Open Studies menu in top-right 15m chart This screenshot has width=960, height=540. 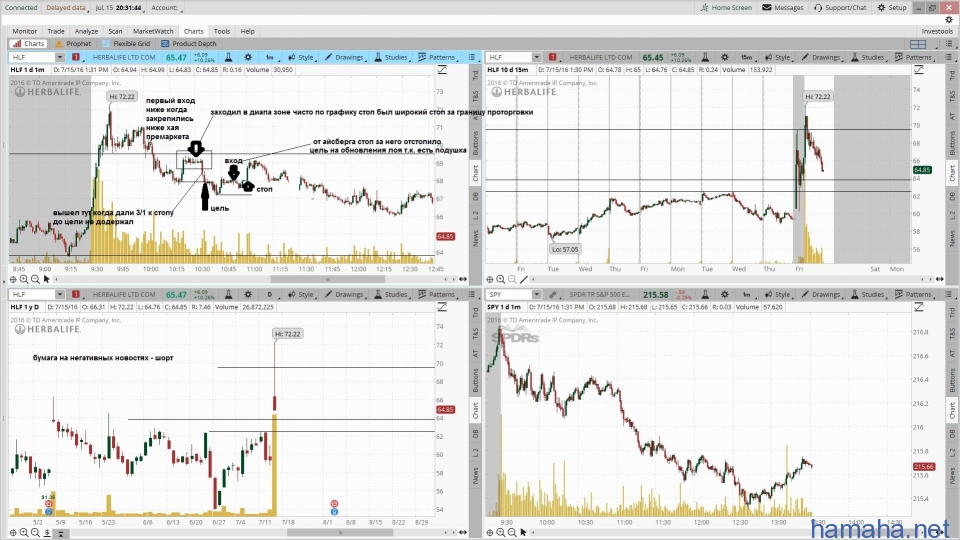coord(867,57)
